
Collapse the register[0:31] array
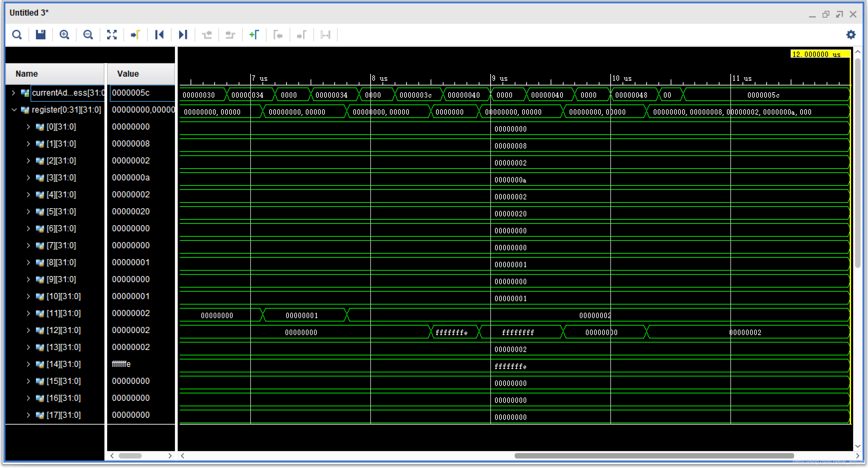14,110
